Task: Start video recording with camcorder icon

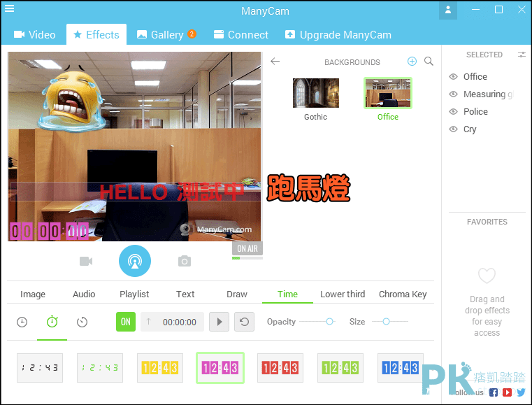Action: (x=86, y=261)
